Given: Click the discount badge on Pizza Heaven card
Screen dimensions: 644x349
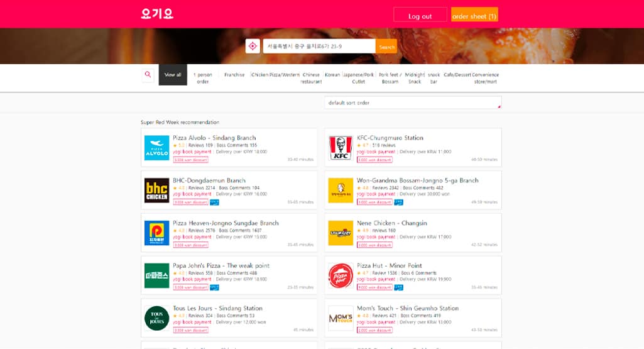Looking at the screenshot, I should tap(190, 245).
